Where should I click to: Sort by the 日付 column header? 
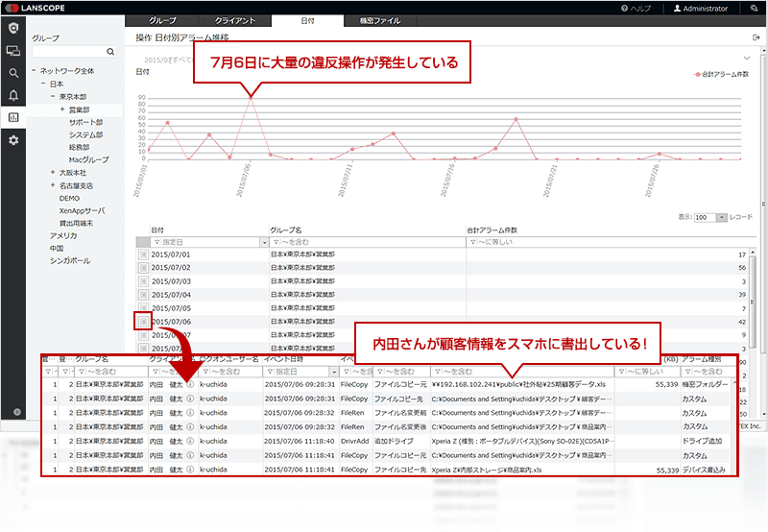click(157, 230)
